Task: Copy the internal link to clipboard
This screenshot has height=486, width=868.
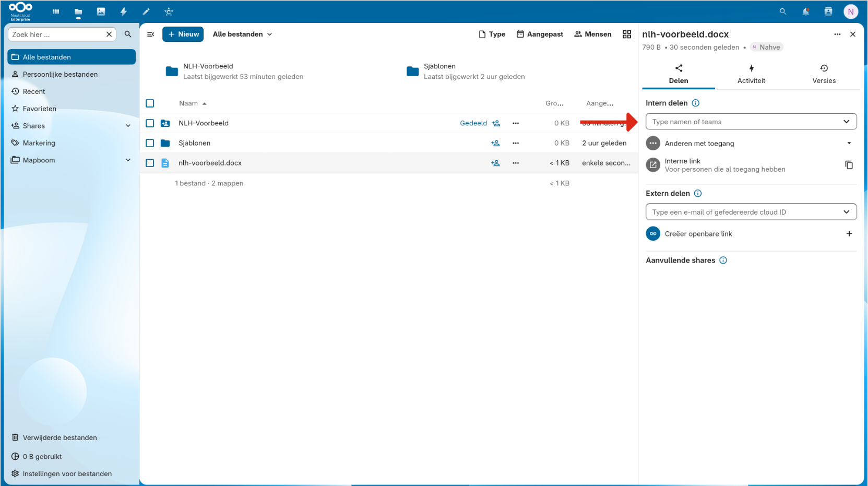Action: [x=849, y=165]
